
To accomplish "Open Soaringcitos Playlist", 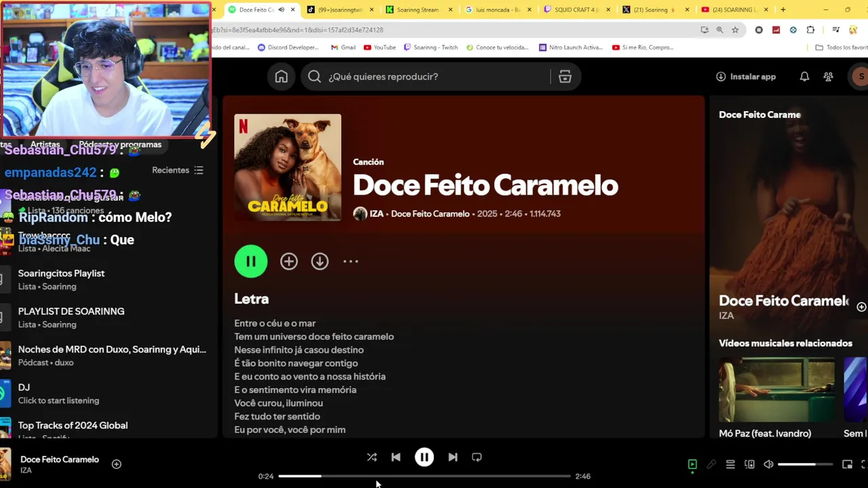I will [108, 279].
